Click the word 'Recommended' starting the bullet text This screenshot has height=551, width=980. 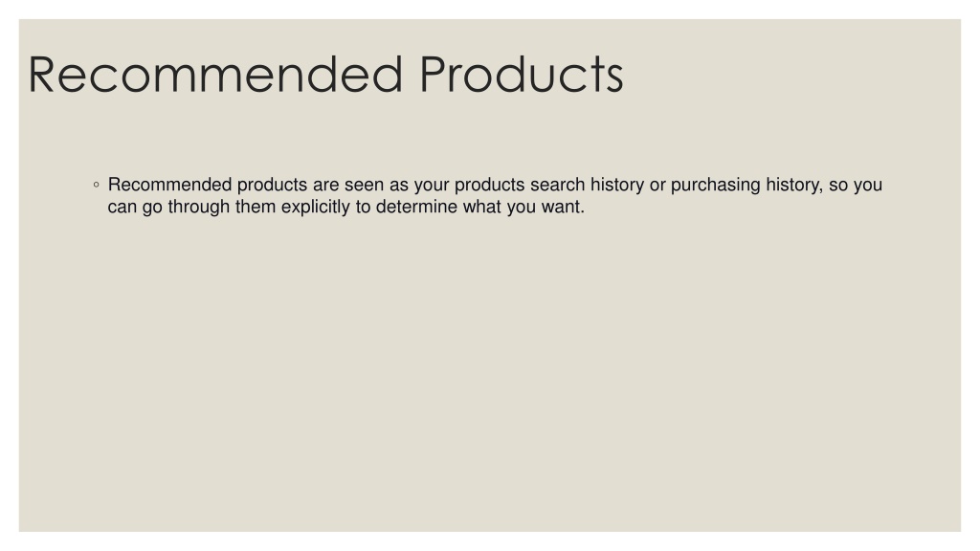pyautogui.click(x=170, y=185)
